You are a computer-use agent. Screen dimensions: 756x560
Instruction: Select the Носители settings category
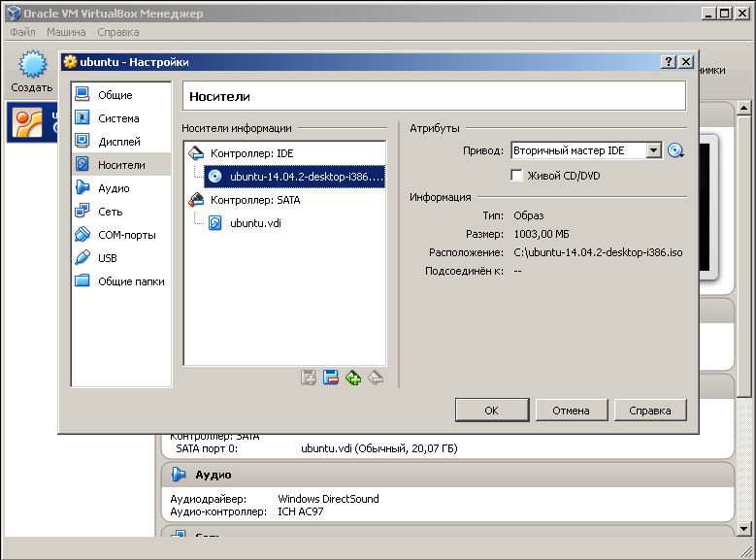tap(121, 164)
